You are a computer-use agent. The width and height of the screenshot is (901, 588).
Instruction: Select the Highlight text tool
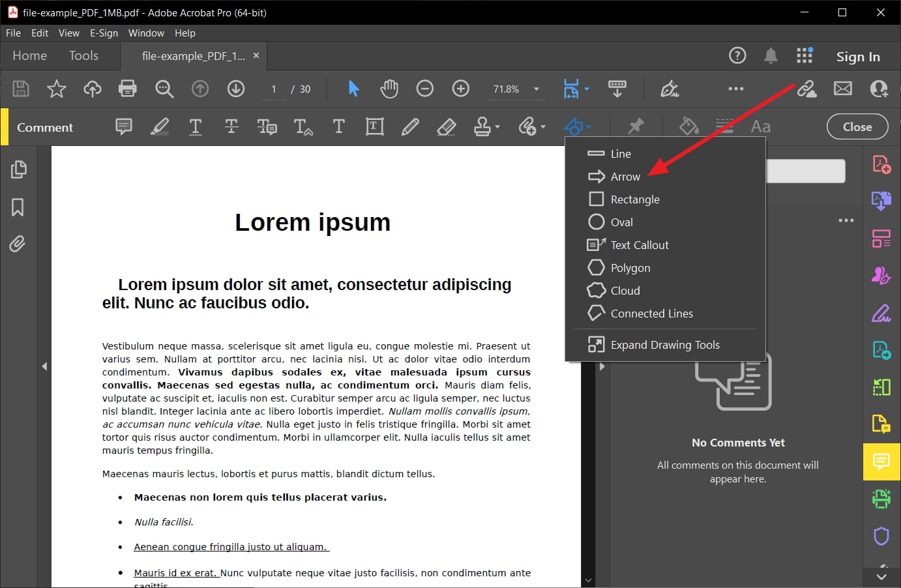point(159,126)
